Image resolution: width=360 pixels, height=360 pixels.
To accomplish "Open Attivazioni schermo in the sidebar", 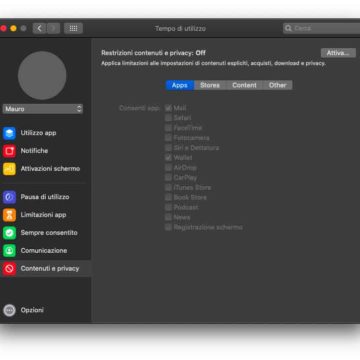I will click(x=50, y=169).
